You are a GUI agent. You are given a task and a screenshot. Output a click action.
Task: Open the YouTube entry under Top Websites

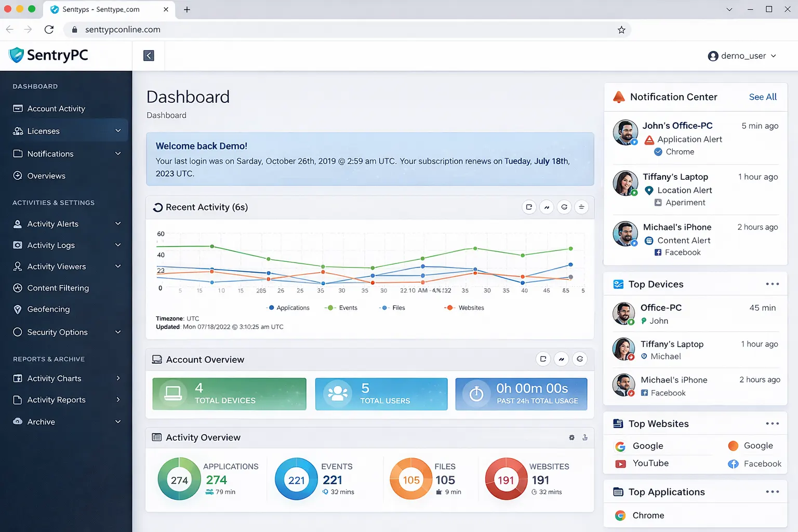click(650, 463)
